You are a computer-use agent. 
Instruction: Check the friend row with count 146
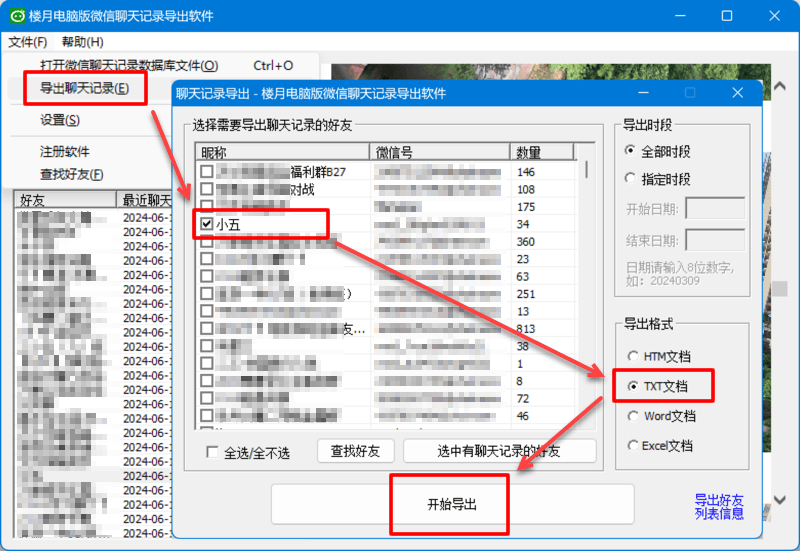tap(207, 172)
